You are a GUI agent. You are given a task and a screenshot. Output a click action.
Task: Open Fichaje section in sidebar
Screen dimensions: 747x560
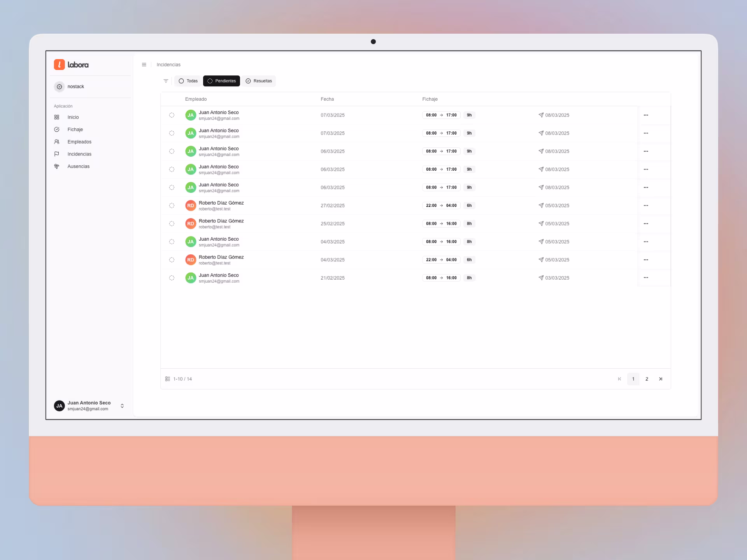click(x=75, y=129)
